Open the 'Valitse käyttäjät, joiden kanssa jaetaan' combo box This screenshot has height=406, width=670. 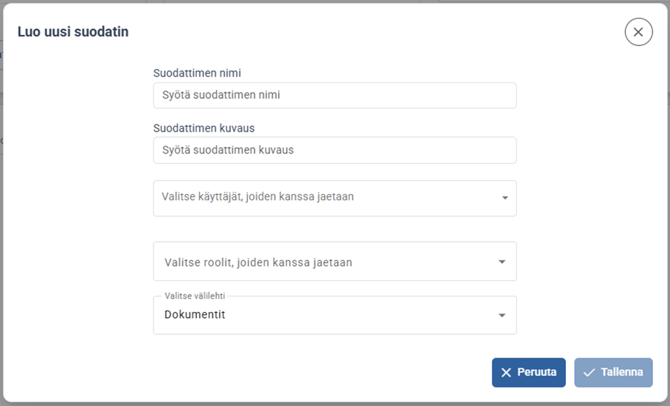pos(320,198)
